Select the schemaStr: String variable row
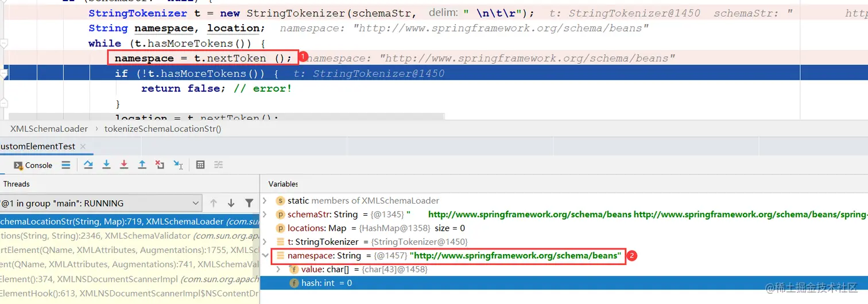 pyautogui.click(x=564, y=215)
